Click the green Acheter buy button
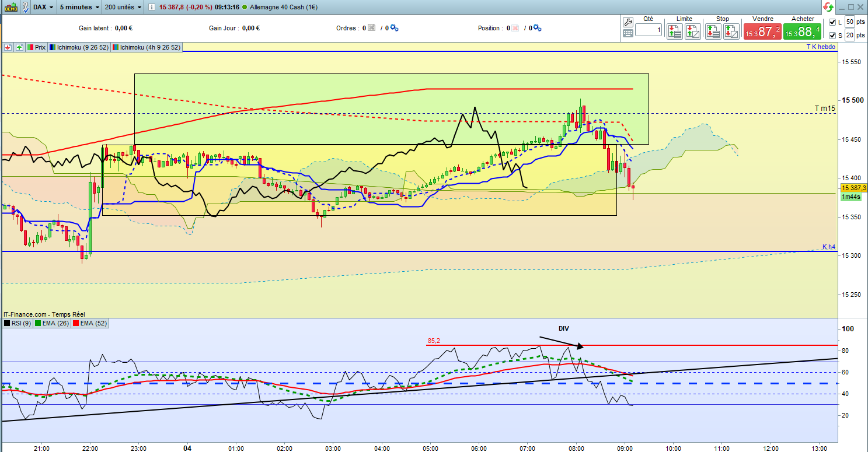Image resolution: width=868 pixels, height=452 pixels. point(803,31)
